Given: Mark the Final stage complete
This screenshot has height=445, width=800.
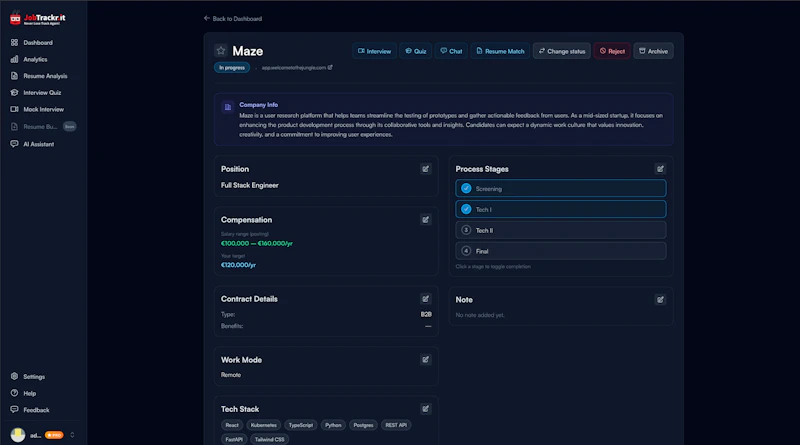Looking at the screenshot, I should click(561, 251).
